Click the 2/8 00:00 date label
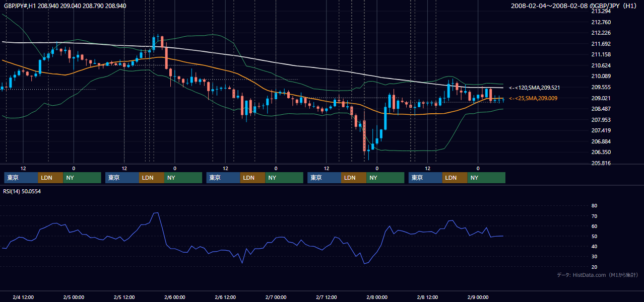The image size is (644, 302). pos(377,297)
